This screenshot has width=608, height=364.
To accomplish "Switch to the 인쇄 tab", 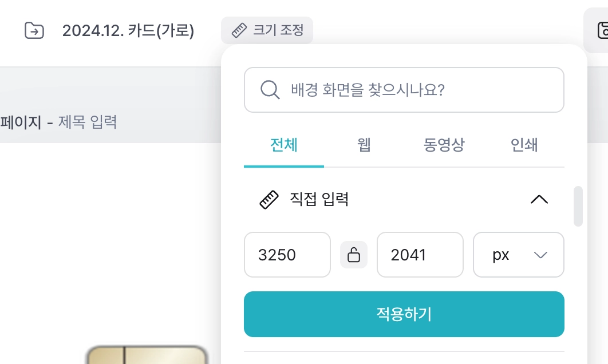I will pyautogui.click(x=524, y=145).
